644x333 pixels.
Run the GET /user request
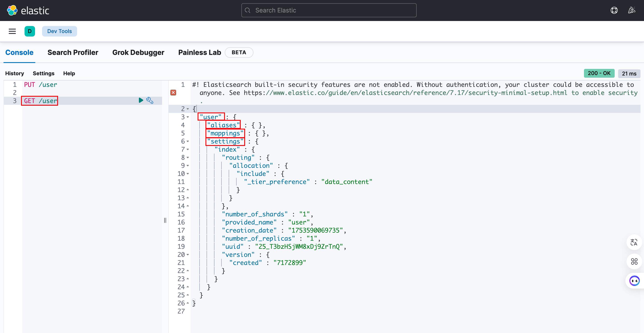point(141,100)
